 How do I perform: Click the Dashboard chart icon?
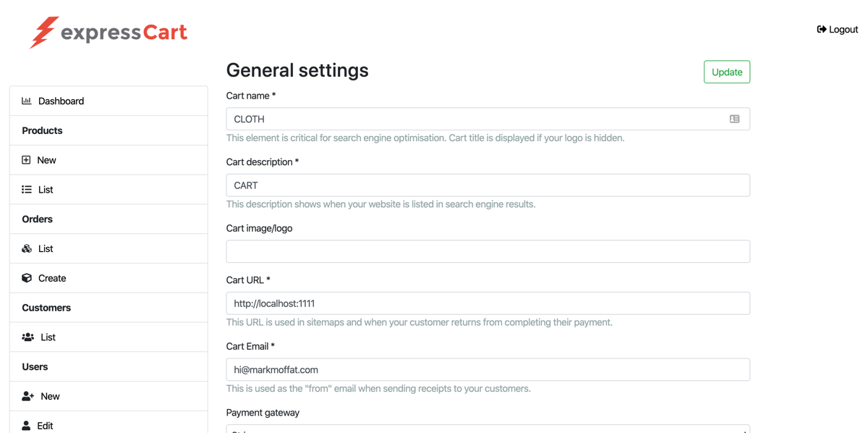(27, 101)
